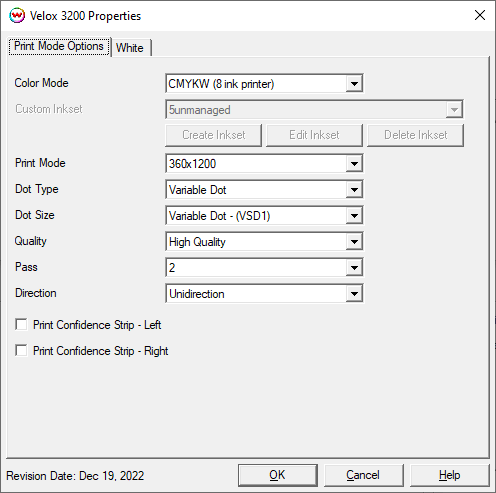
Task: Confirm settings with the OK button
Action: coord(277,475)
